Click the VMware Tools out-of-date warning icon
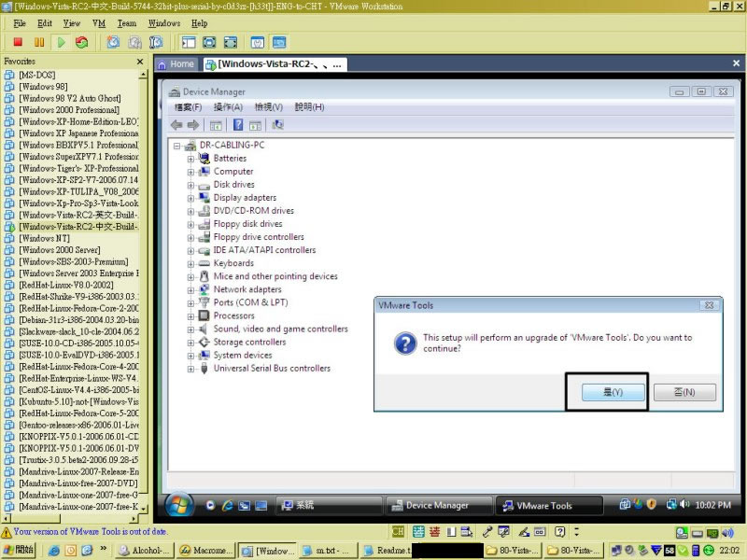This screenshot has width=747, height=560. tap(7, 532)
